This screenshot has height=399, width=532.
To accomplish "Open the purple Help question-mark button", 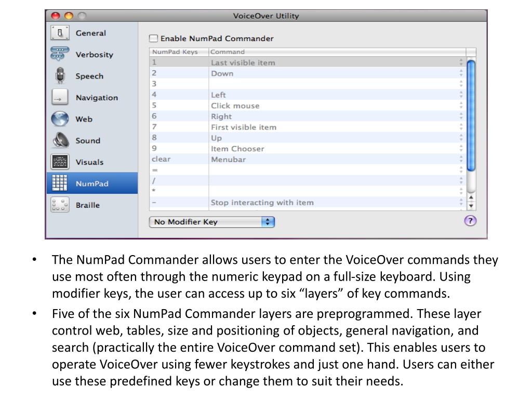I will [x=470, y=221].
